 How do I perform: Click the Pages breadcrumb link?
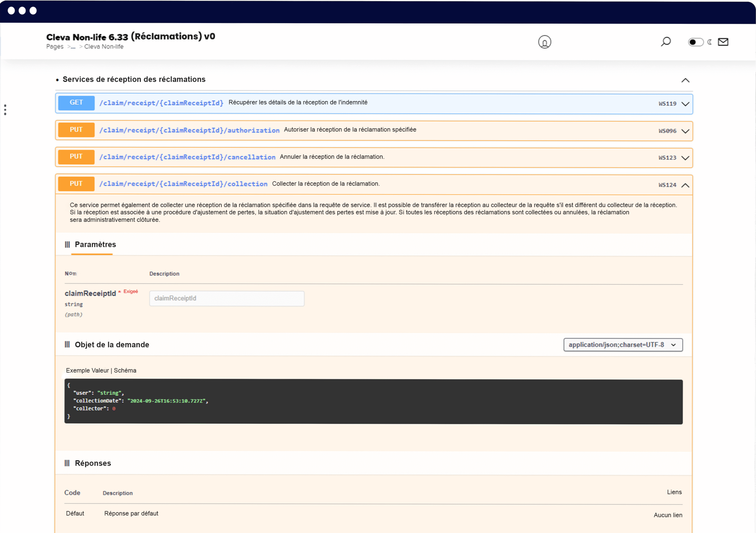[x=55, y=46]
